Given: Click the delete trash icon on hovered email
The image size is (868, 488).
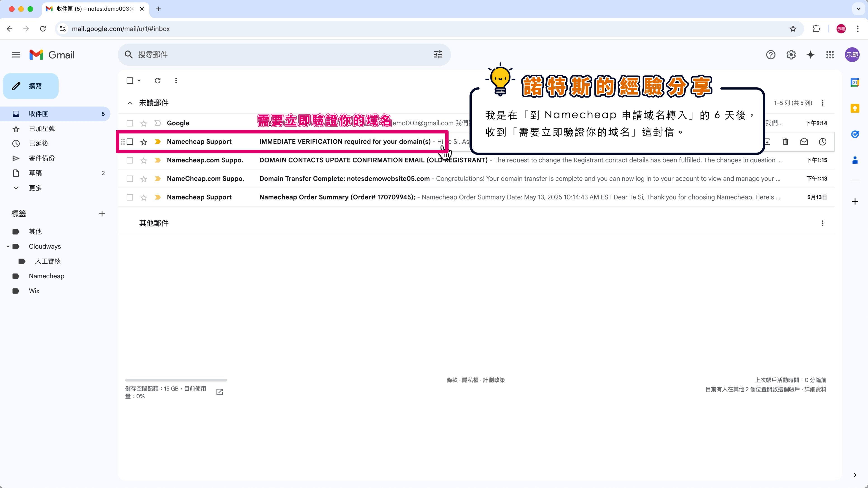Looking at the screenshot, I should pos(785,142).
